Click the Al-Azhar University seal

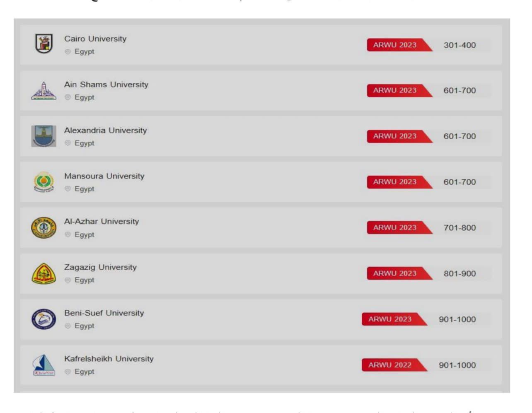pos(44,228)
